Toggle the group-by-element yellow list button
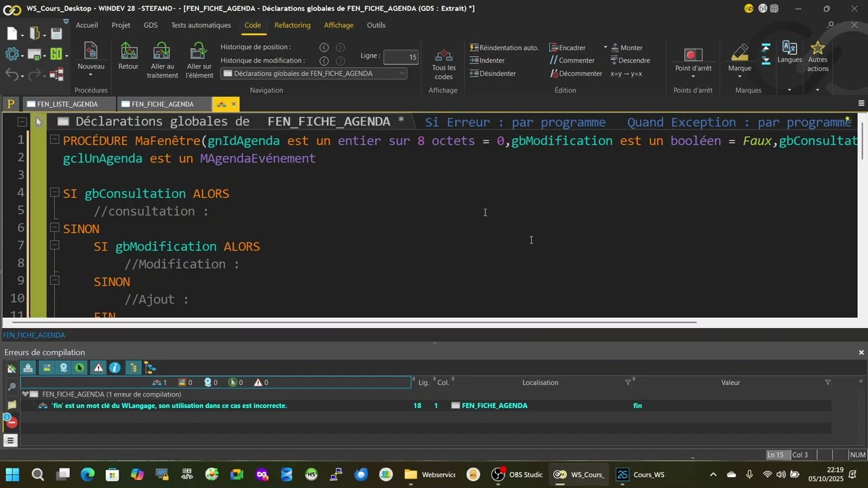This screenshot has width=868, height=488. tap(134, 367)
